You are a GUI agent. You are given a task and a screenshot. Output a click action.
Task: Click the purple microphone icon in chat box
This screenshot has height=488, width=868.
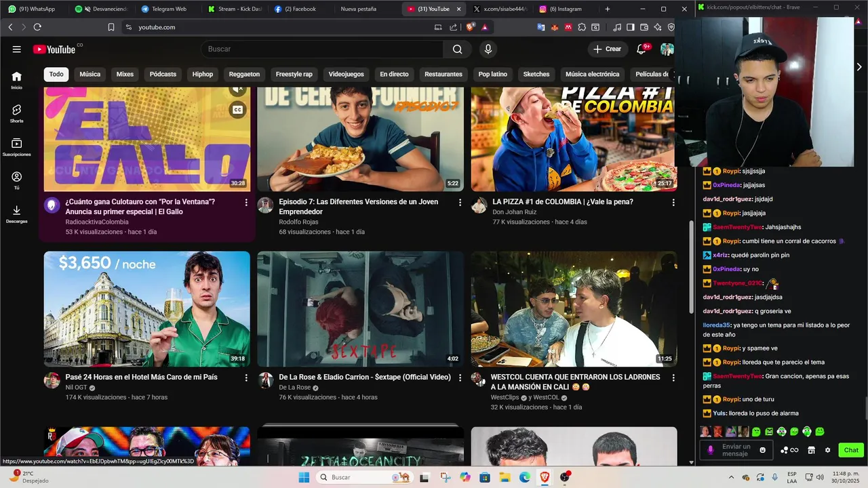[711, 450]
